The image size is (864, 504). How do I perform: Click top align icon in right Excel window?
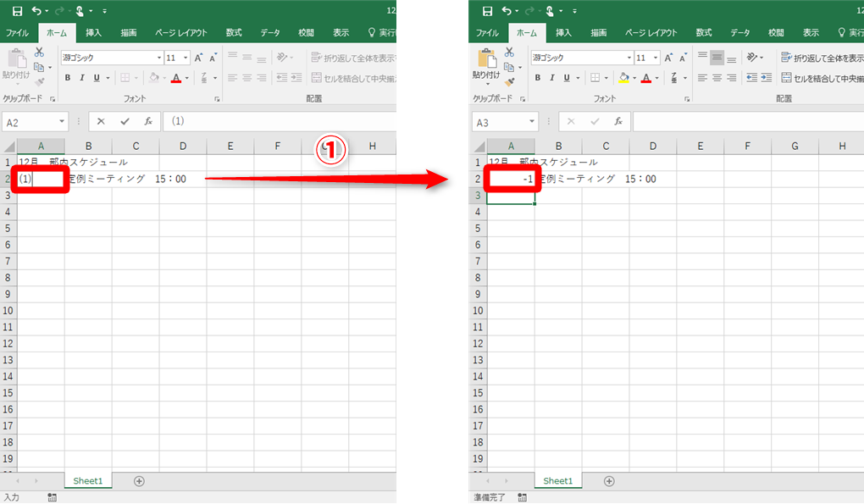702,57
